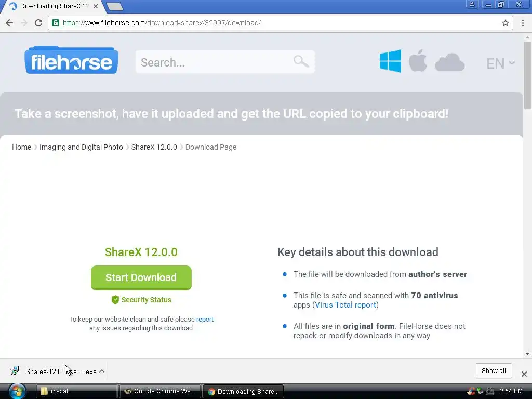
Task: Click the ShareX installer file icon
Action: [x=15, y=371]
